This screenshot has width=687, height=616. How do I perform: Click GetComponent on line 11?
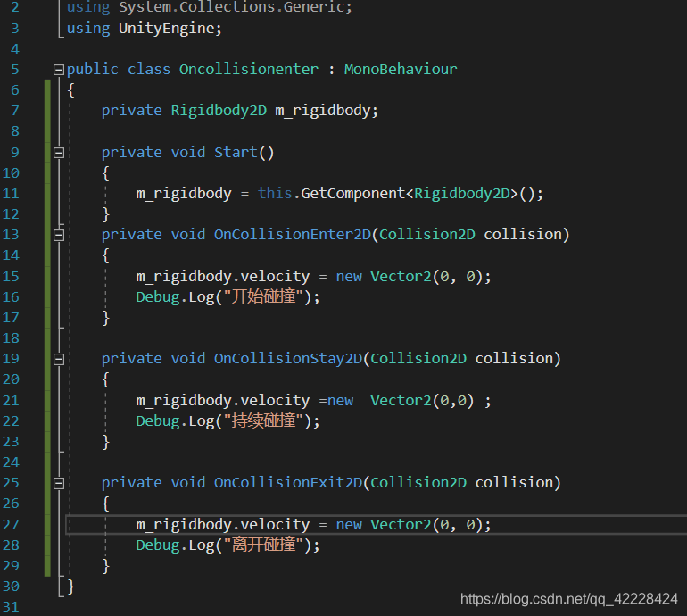coord(352,194)
